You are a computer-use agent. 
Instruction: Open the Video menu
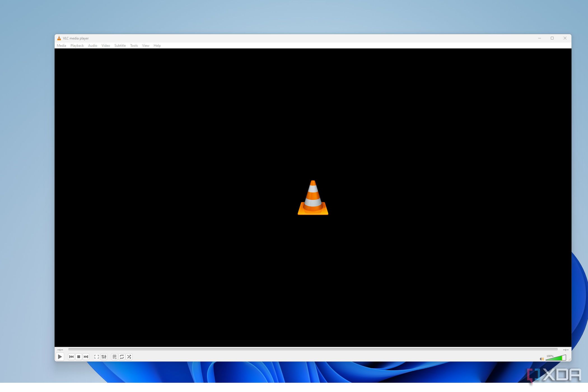pos(106,45)
